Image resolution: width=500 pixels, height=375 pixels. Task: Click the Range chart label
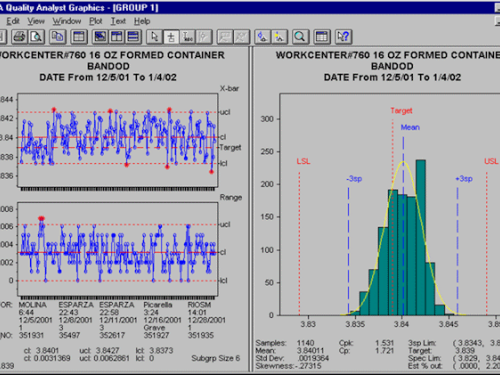pyautogui.click(x=231, y=197)
